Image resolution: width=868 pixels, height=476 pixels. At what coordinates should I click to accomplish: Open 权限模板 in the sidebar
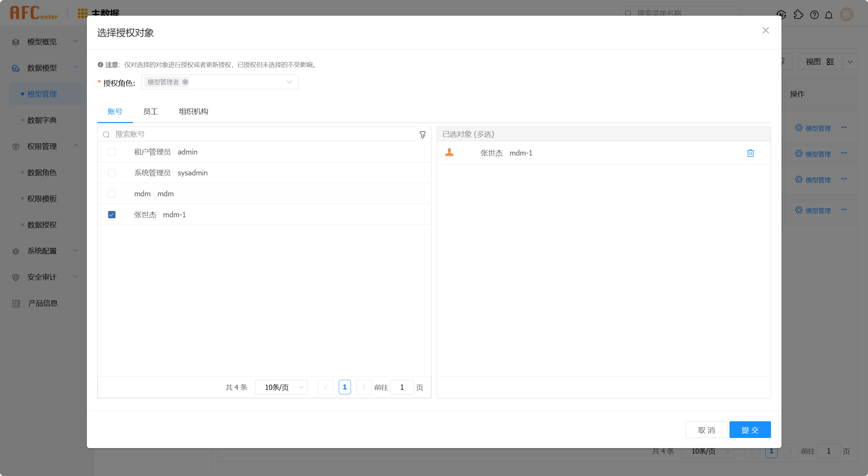[42, 199]
